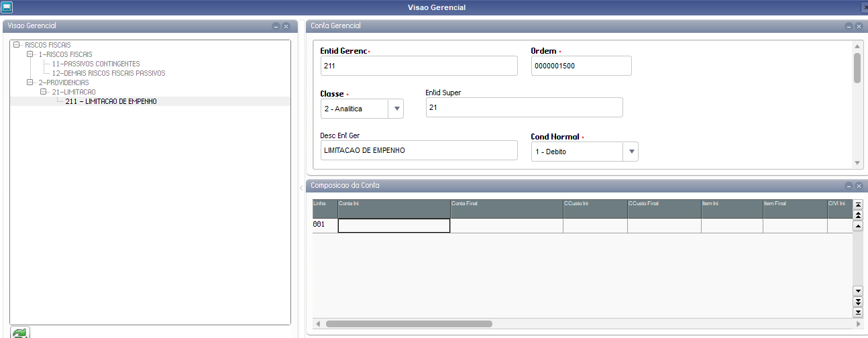Click the Linha column header
This screenshot has height=338, width=868.
pyautogui.click(x=325, y=209)
